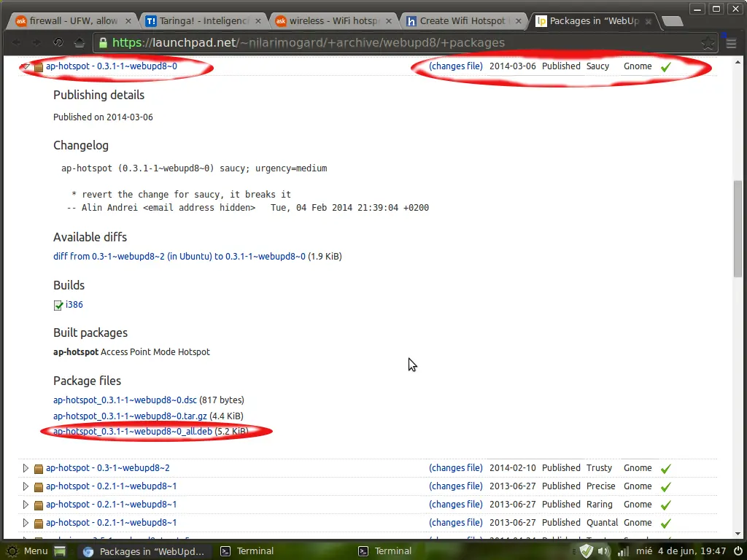This screenshot has height=560, width=747.
Task: Switch to the Create Wifi Hotspot tab
Action: (464, 21)
